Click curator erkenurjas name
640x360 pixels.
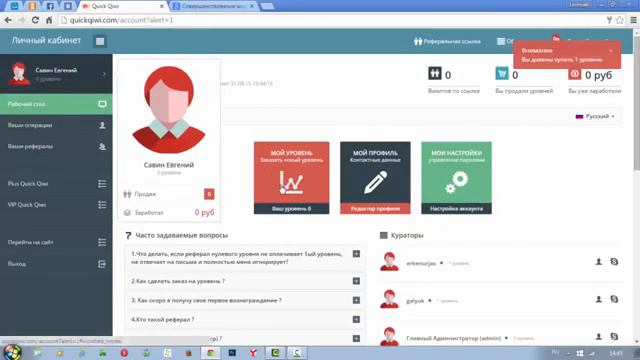click(421, 264)
